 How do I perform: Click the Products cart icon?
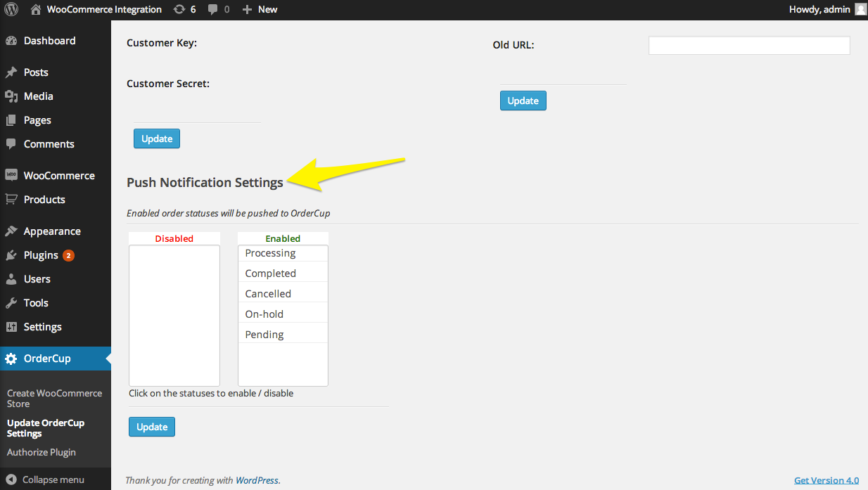click(x=11, y=200)
